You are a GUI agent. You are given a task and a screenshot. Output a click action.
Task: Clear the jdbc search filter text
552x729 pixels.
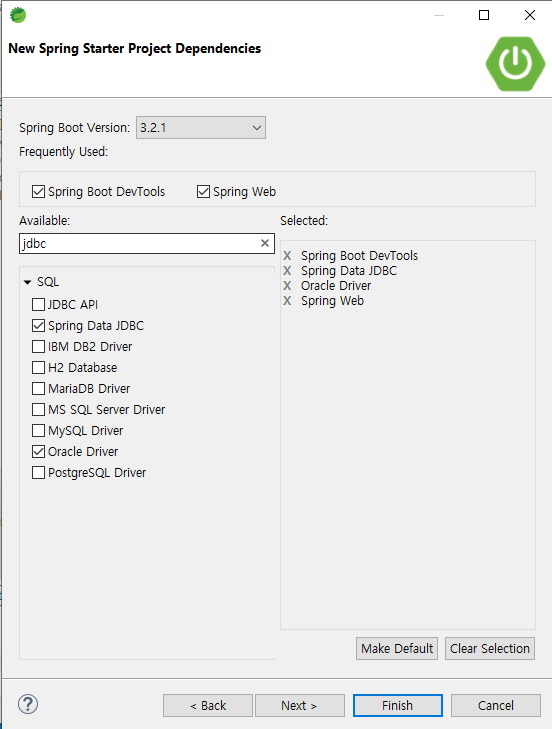[x=265, y=243]
